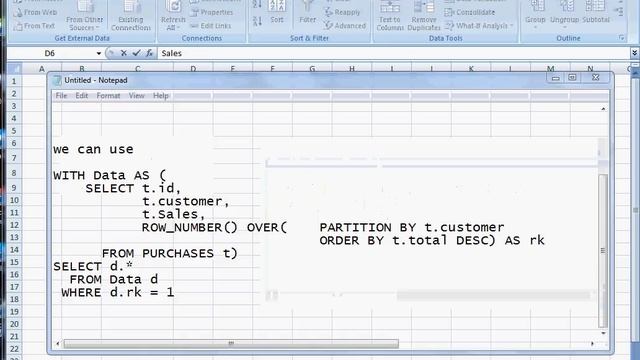640x360 pixels.
Task: Click text 'PARTITION BY t.customer'
Action: pyautogui.click(x=412, y=227)
